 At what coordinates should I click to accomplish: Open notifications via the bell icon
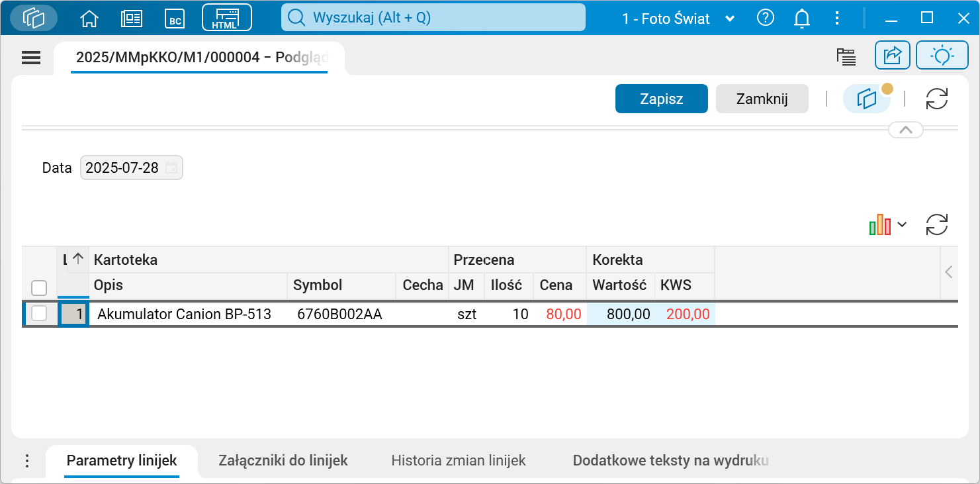coord(801,18)
